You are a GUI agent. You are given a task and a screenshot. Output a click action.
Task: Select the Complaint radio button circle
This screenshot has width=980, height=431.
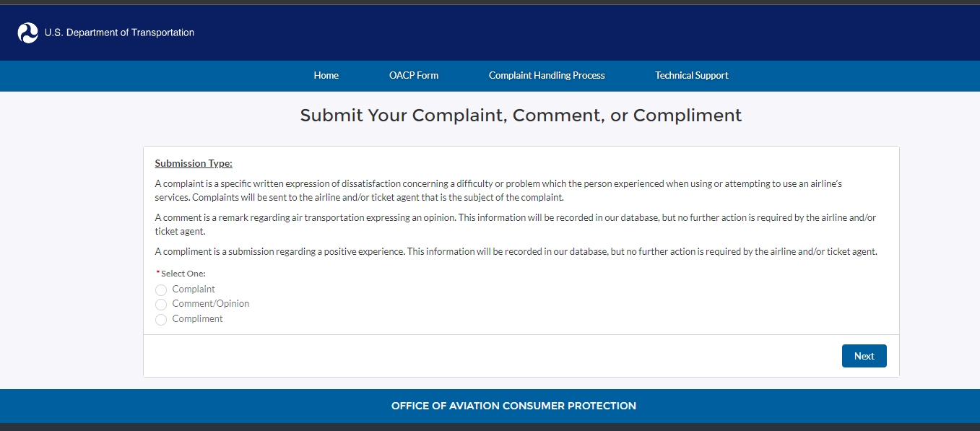161,290
